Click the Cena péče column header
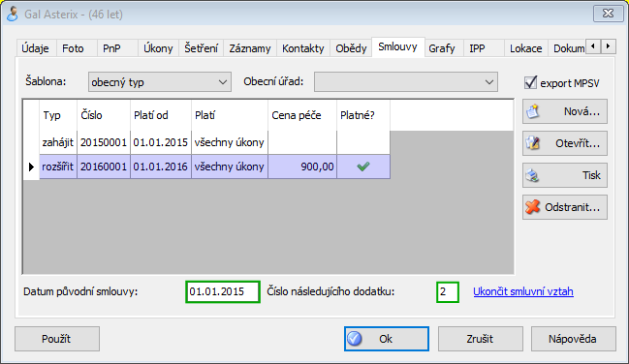The width and height of the screenshot is (629, 364). click(x=302, y=115)
